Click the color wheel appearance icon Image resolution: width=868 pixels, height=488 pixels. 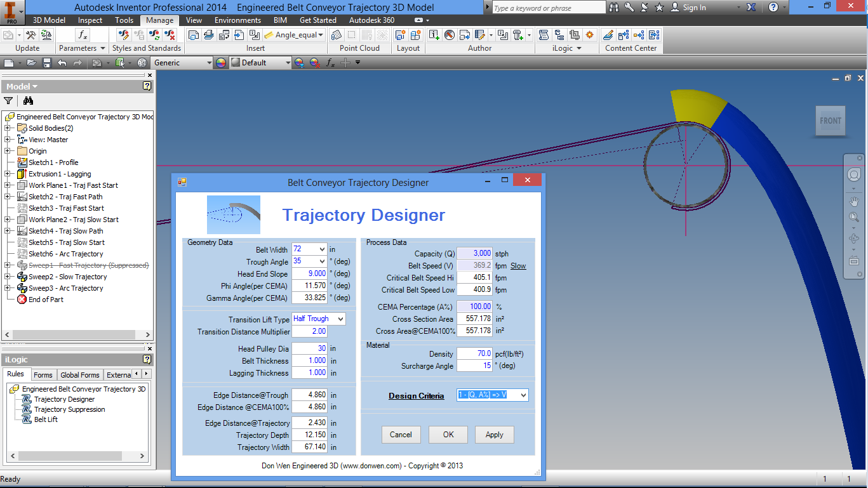tap(221, 63)
